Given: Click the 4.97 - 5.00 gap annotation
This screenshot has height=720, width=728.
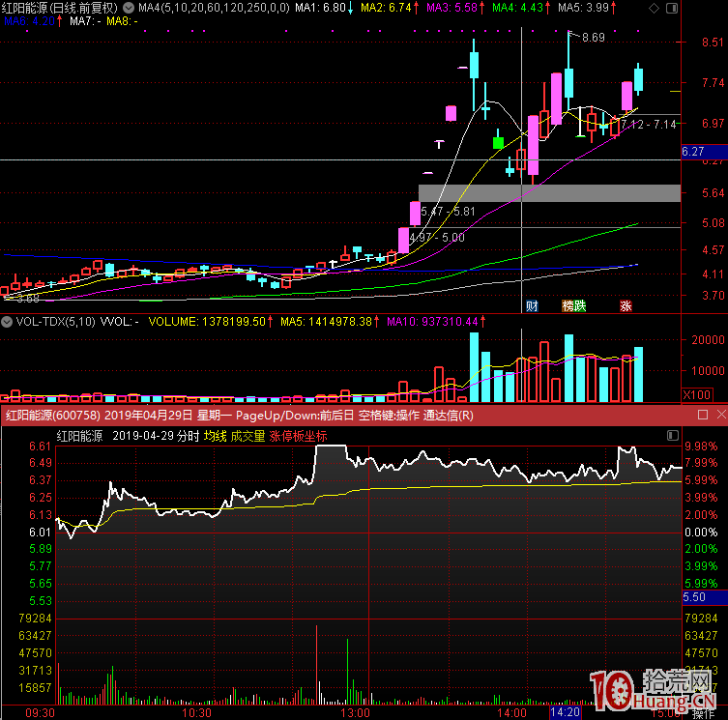Looking at the screenshot, I should pyautogui.click(x=437, y=238).
